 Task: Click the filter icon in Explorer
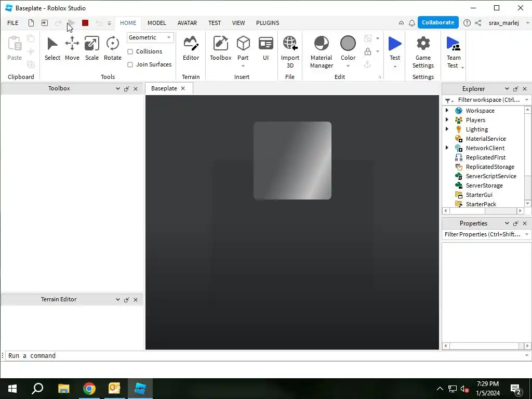tap(448, 100)
